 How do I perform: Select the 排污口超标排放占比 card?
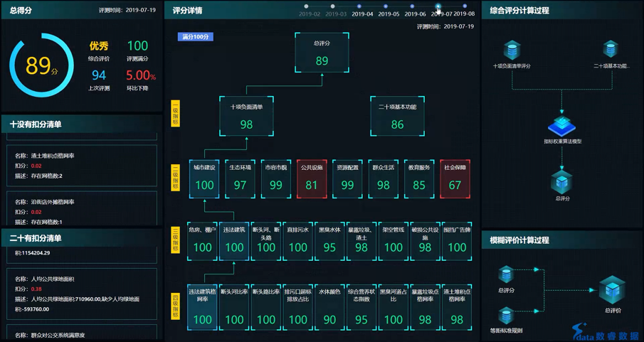297,307
